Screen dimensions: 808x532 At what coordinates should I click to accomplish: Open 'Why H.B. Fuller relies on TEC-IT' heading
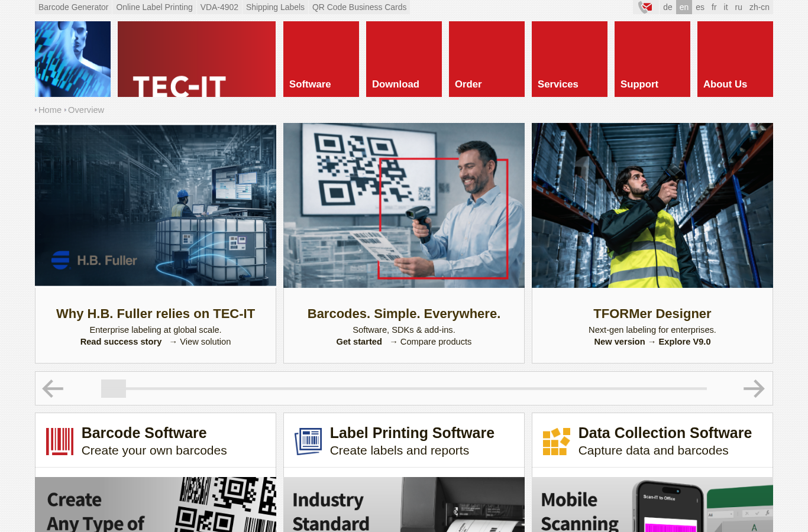pos(156,314)
